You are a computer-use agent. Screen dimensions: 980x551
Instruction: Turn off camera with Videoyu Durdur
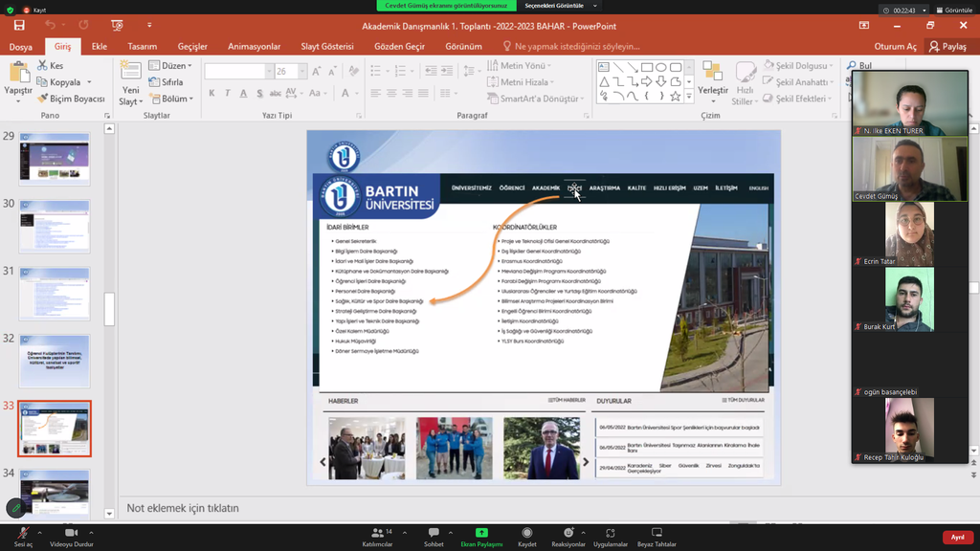click(71, 538)
